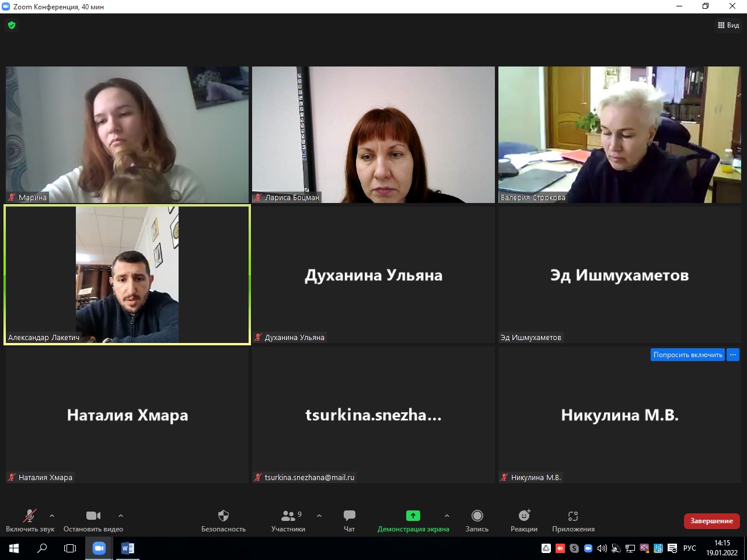Select Лариса Боцман's video tile
The height and width of the screenshot is (560, 747).
pyautogui.click(x=373, y=135)
